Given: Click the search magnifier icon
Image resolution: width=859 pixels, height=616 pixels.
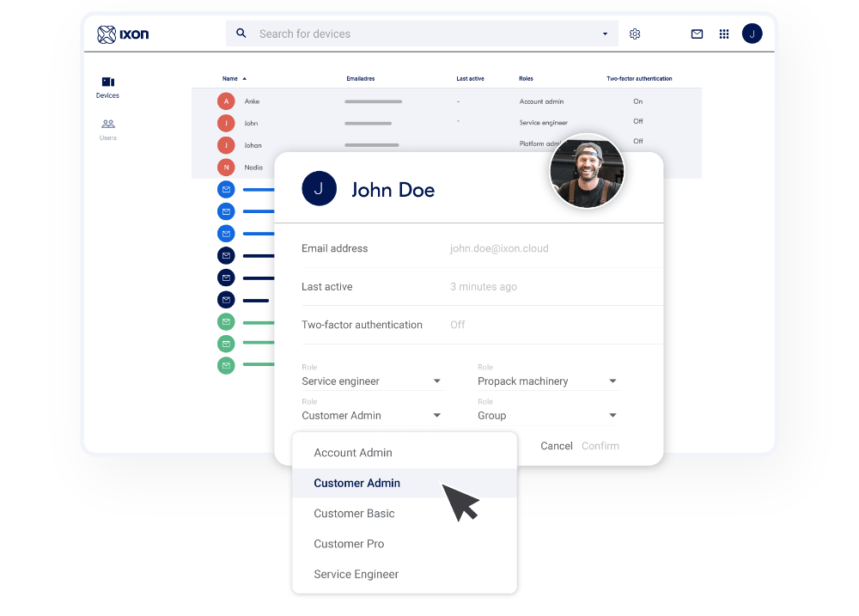Looking at the screenshot, I should coord(241,34).
